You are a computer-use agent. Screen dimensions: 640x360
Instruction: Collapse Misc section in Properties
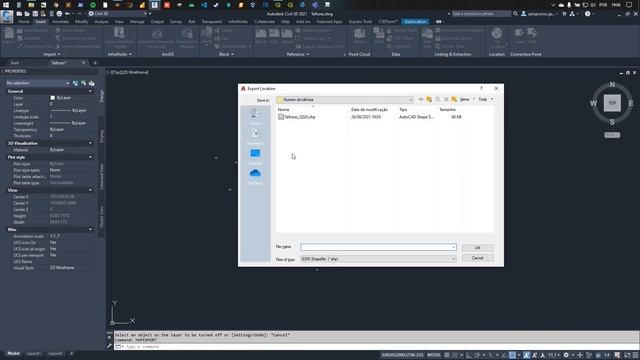(90, 229)
